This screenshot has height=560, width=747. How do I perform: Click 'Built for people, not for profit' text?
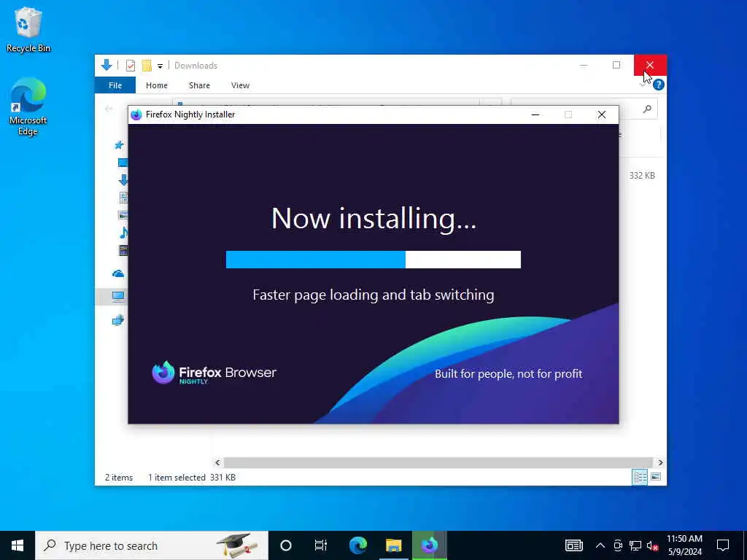click(x=508, y=374)
